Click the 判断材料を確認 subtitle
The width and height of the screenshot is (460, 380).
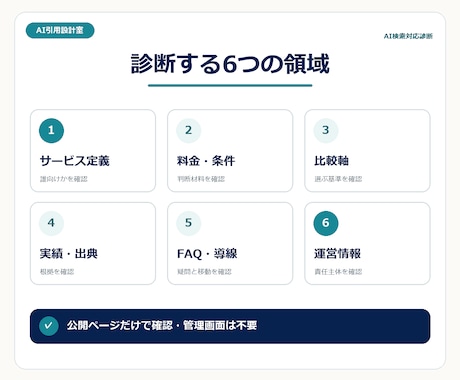click(x=201, y=179)
